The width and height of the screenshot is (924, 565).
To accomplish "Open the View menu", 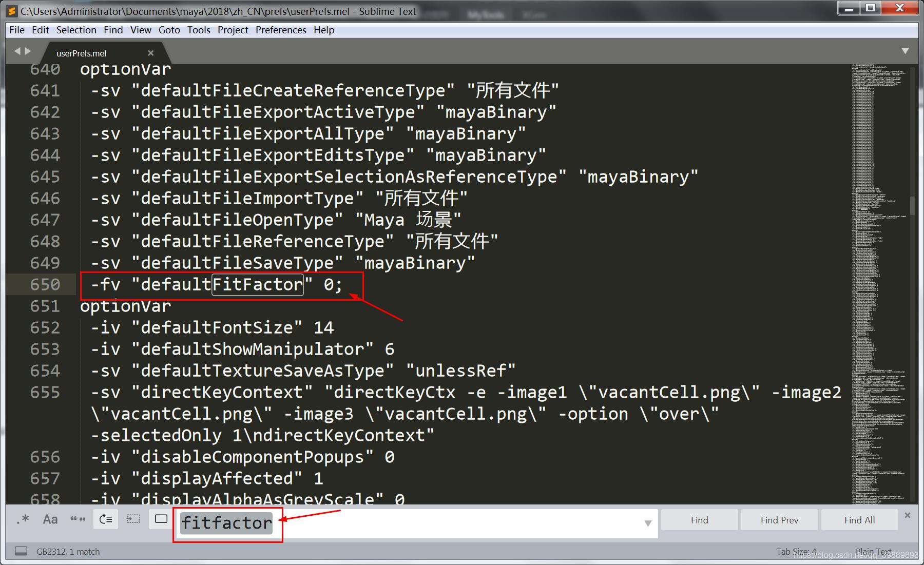I will click(141, 30).
